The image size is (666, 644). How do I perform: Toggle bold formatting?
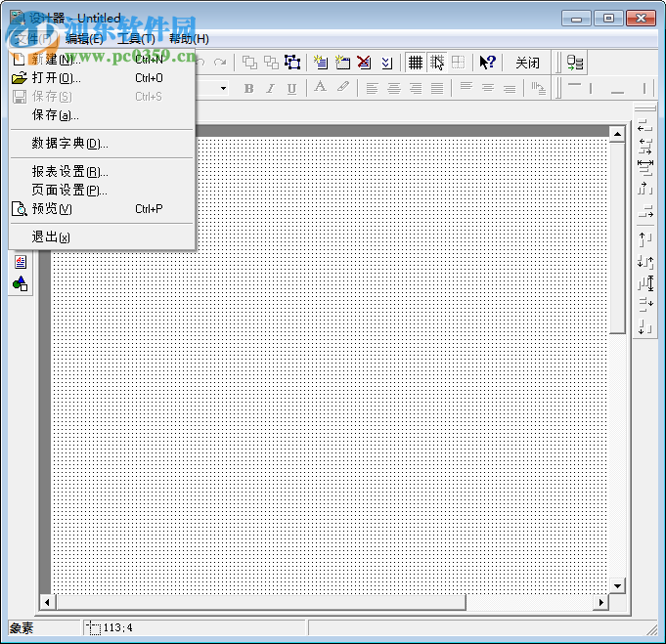click(x=249, y=88)
